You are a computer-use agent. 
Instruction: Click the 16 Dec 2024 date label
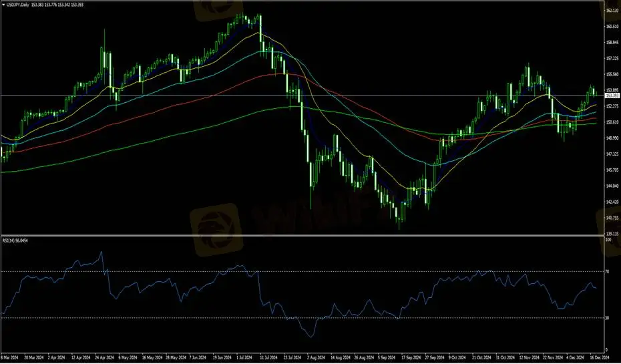pyautogui.click(x=600, y=358)
